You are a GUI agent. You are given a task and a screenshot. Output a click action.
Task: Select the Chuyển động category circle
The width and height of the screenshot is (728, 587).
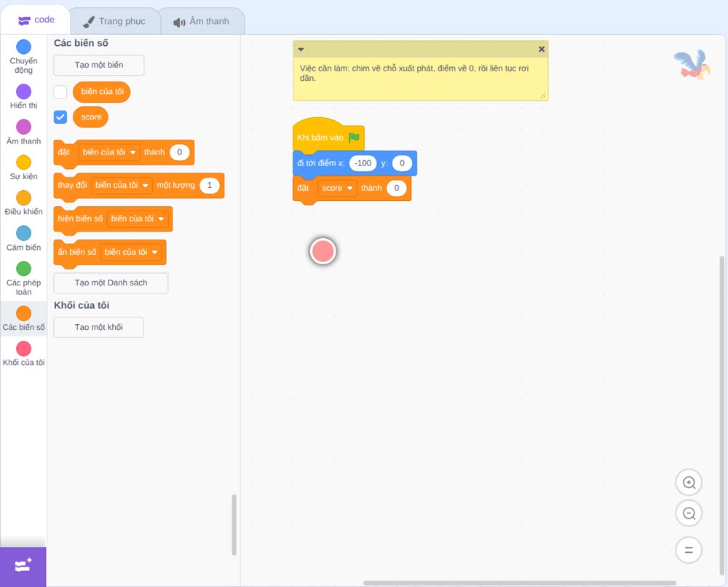pyautogui.click(x=24, y=47)
